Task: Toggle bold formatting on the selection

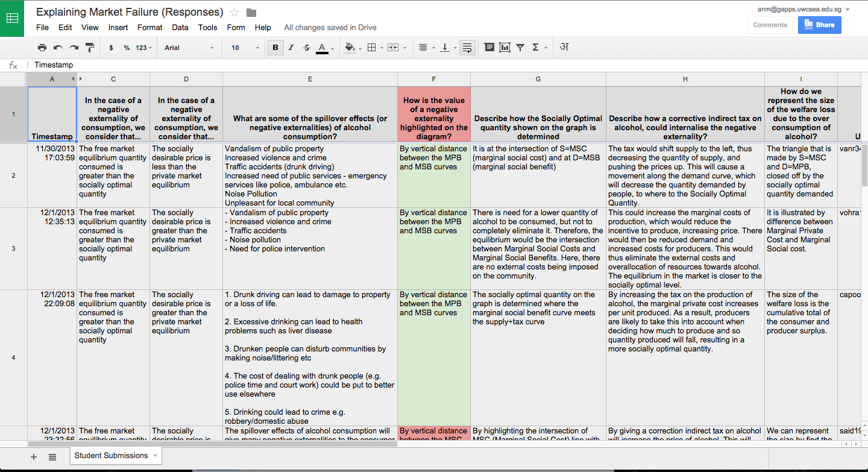Action: click(x=275, y=47)
